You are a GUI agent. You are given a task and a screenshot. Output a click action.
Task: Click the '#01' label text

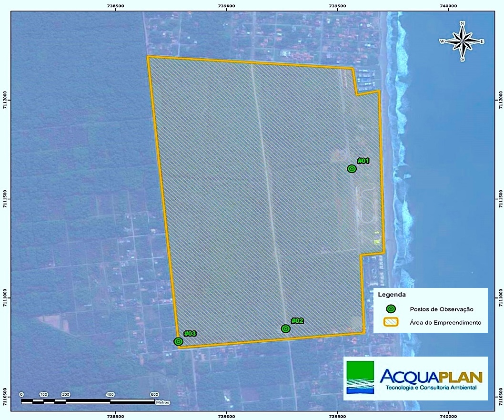(363, 161)
